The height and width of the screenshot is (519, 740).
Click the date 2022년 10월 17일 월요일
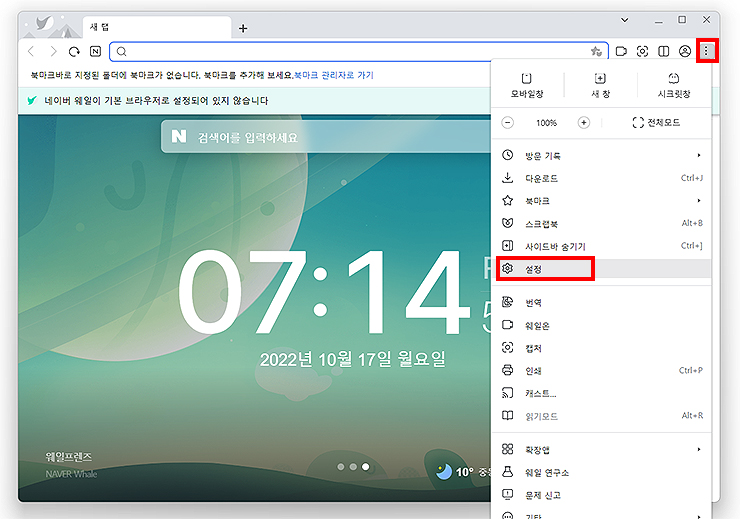pyautogui.click(x=353, y=359)
